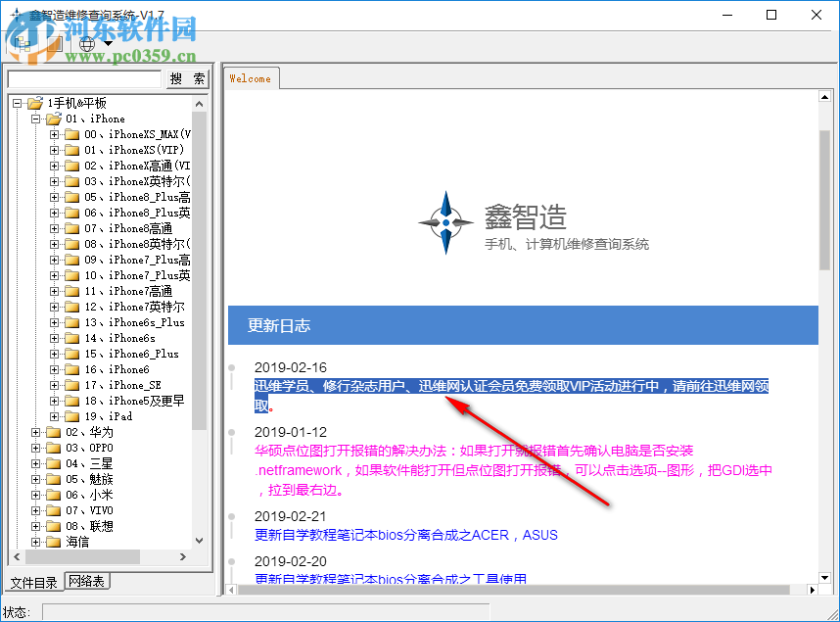Expand the 14、iPhone6s node
Viewport: 840px width, 622px height.
54,338
